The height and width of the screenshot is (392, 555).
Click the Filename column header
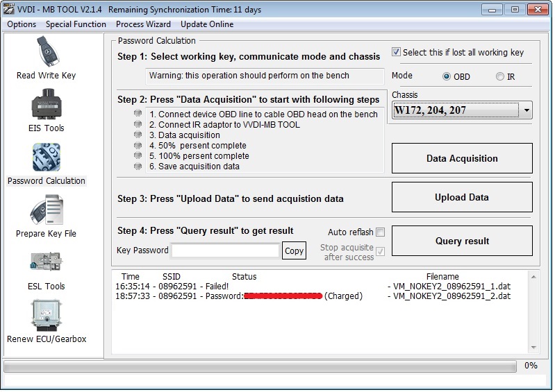(x=442, y=276)
